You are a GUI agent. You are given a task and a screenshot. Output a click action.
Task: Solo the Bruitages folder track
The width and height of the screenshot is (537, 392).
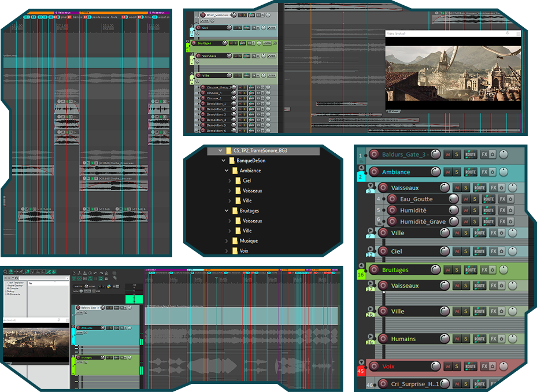(x=457, y=270)
